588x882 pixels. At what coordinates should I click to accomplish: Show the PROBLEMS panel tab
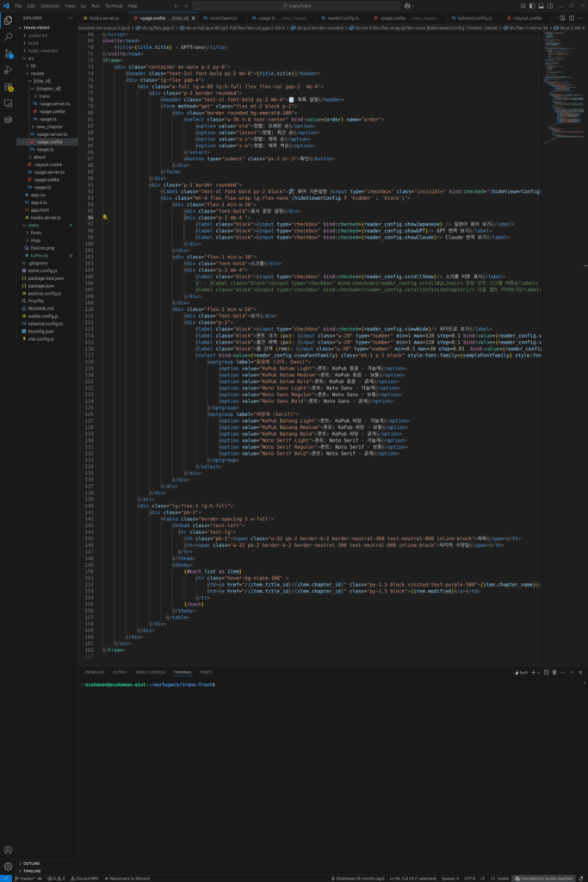click(x=95, y=672)
